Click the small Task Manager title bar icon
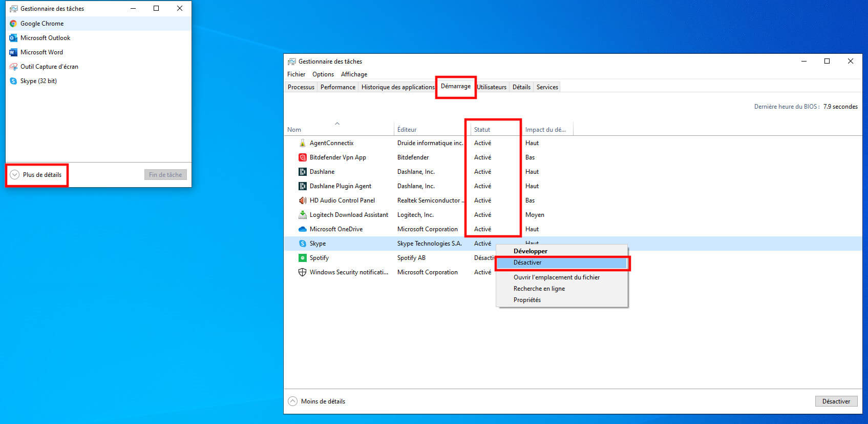The width and height of the screenshot is (868, 424). pos(14,9)
